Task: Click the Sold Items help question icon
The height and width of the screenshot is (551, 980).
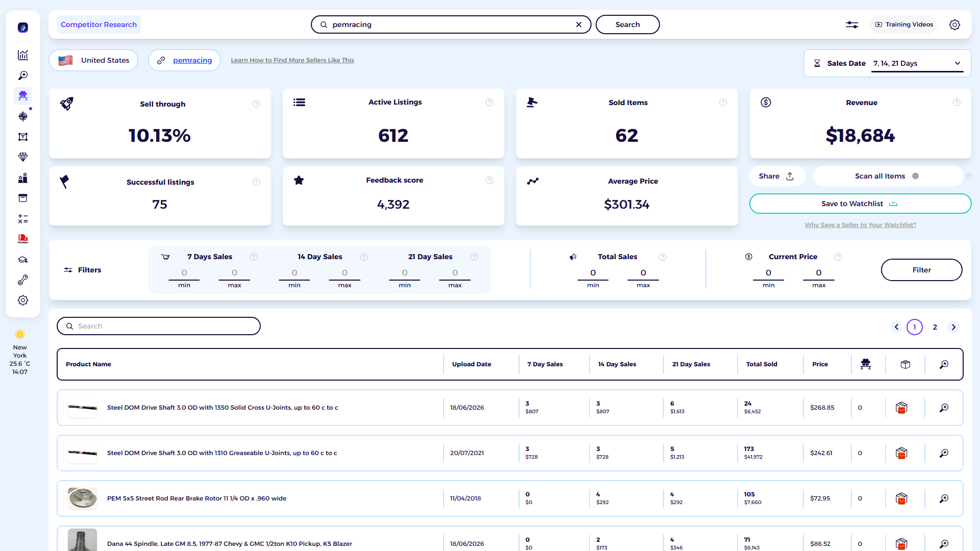Action: click(723, 103)
